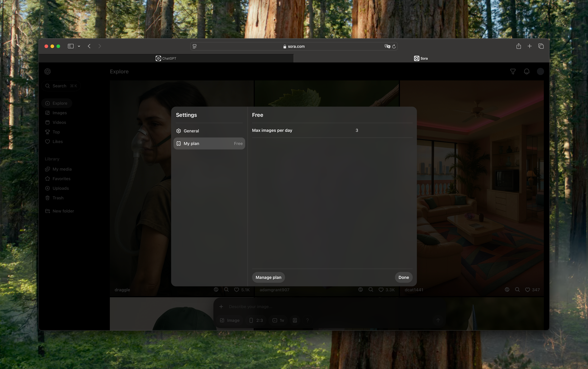Click the Safari share icon

[x=519, y=46]
